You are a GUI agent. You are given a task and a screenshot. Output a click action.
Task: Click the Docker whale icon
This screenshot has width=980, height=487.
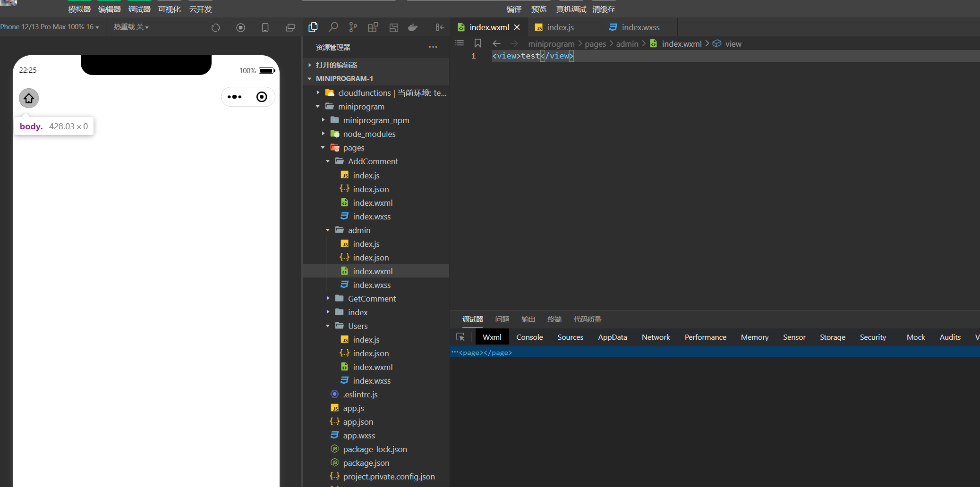[x=413, y=27]
